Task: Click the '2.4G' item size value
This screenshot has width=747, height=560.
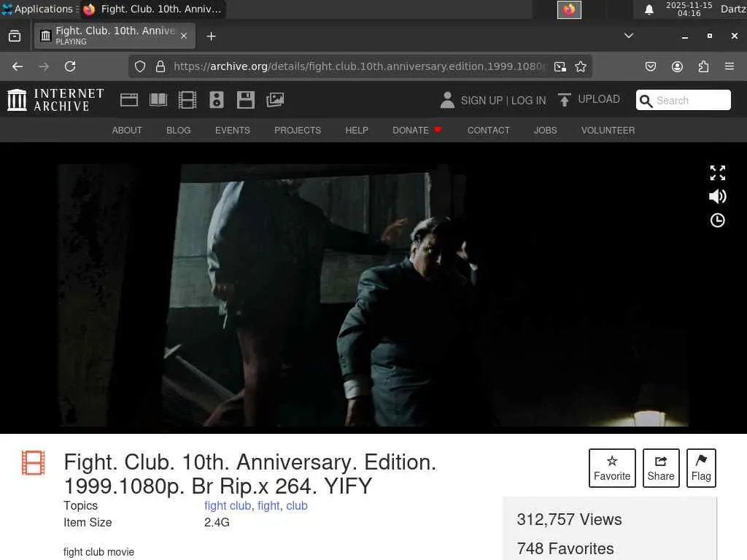Action: tap(217, 522)
